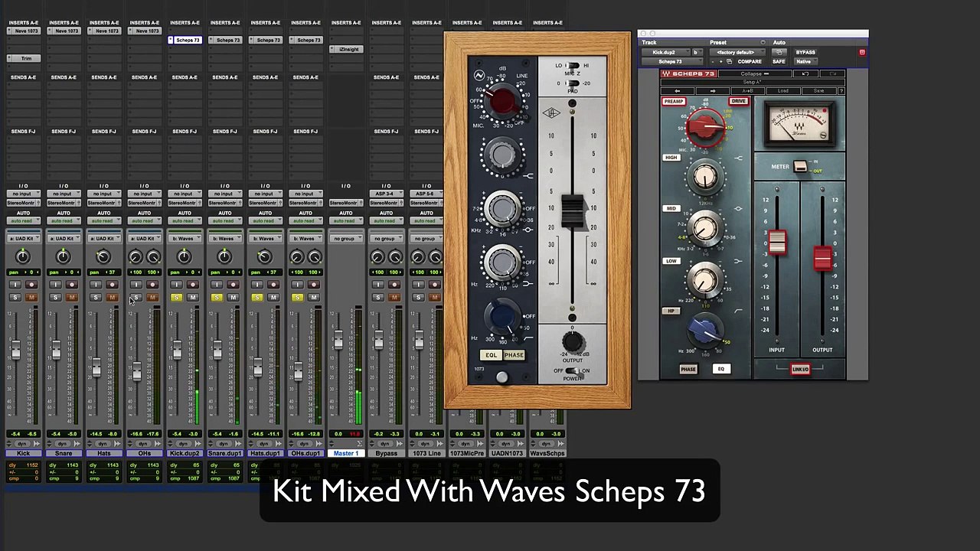Click the output trim knob on UAD 1073

[572, 341]
